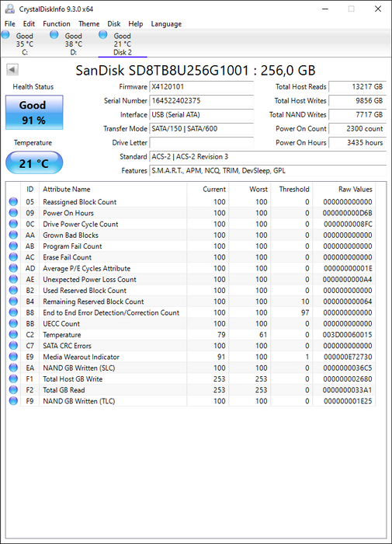Image resolution: width=392 pixels, height=544 pixels.
Task: Click the blue status orb for Disk 2
Action: (x=103, y=34)
